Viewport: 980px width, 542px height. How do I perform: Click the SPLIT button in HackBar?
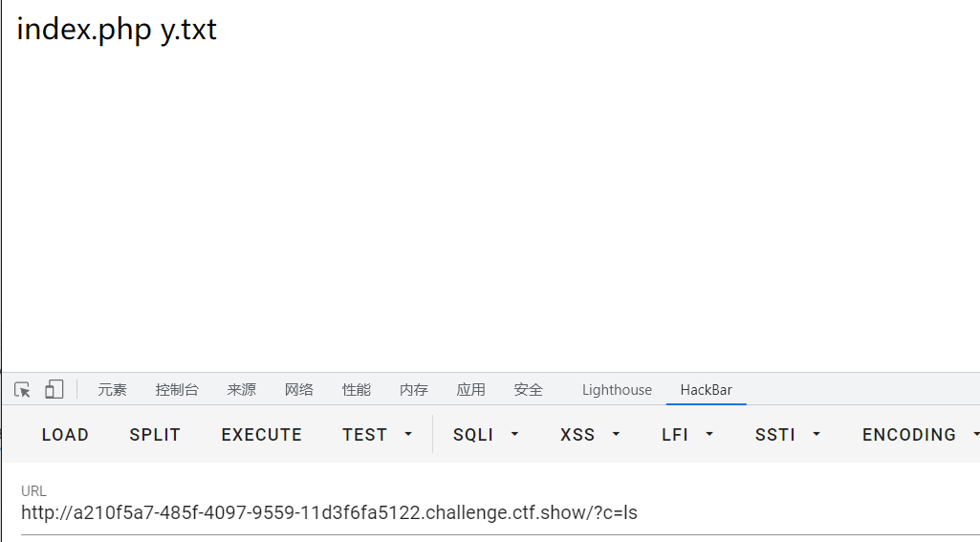pyautogui.click(x=155, y=435)
